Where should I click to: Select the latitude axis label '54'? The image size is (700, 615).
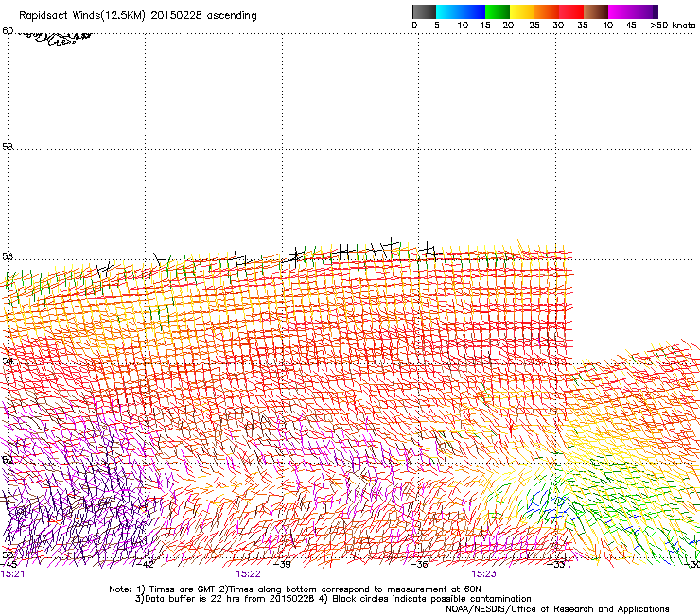[x=8, y=360]
